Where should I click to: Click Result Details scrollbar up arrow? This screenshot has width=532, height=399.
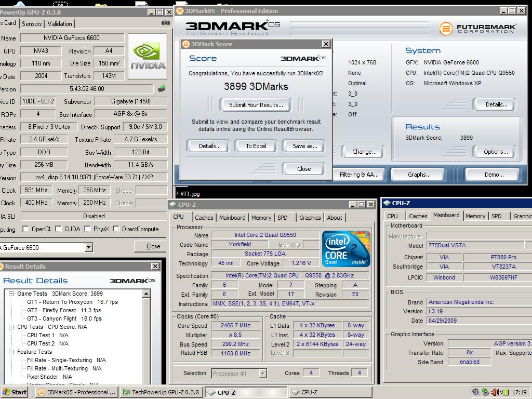coord(147,294)
